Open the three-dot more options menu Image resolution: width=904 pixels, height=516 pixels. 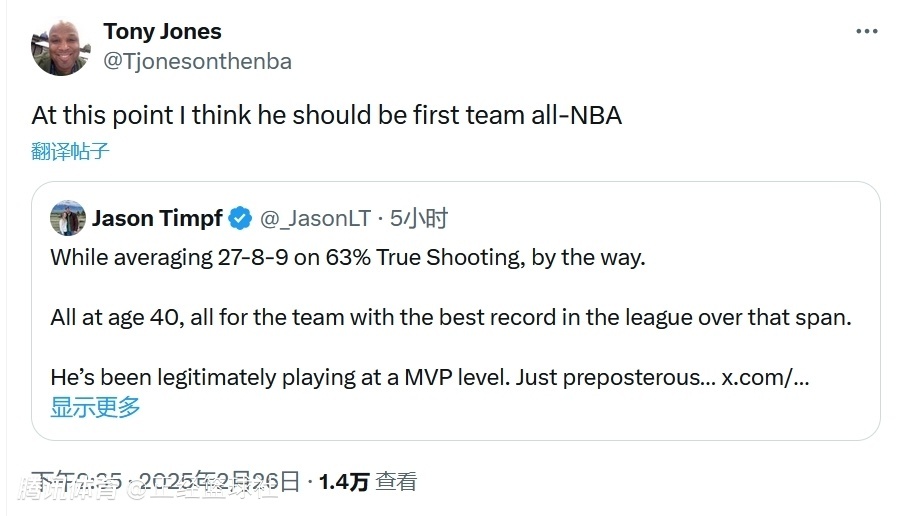866,32
